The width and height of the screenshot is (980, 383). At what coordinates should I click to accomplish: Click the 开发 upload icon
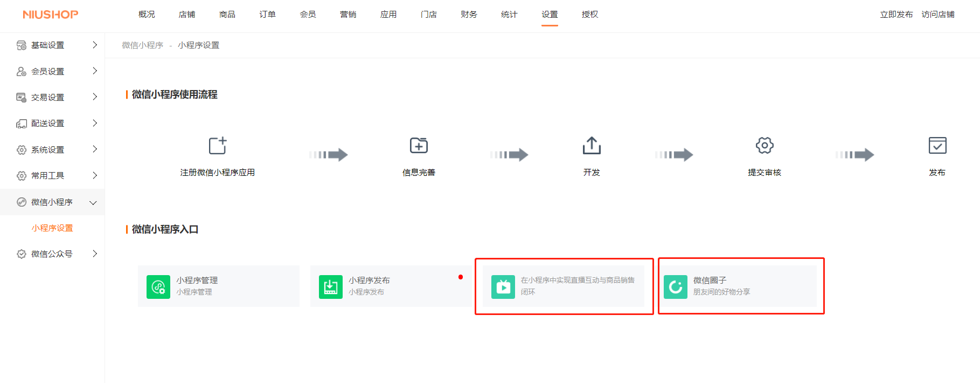click(592, 146)
